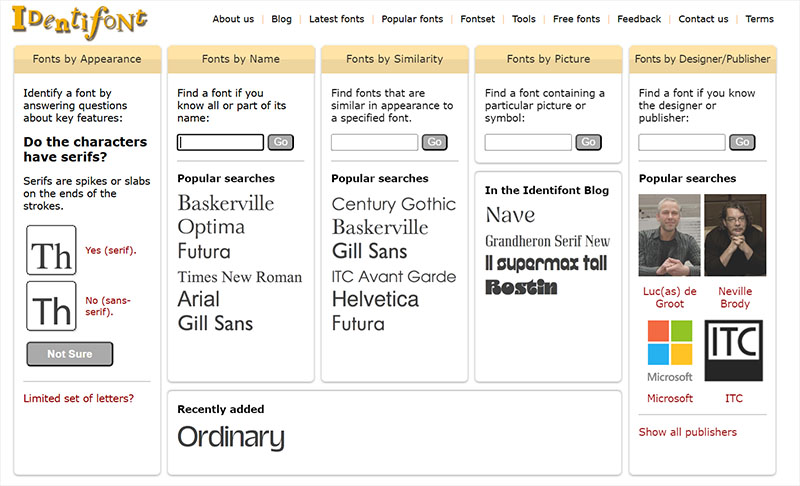Focus the designer or publisher search field
The image size is (800, 486).
(x=682, y=142)
